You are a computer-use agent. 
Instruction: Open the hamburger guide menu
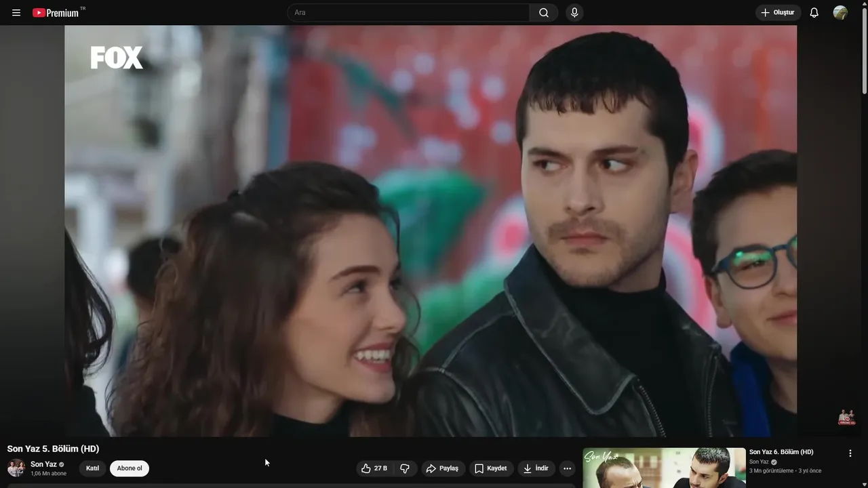click(16, 13)
